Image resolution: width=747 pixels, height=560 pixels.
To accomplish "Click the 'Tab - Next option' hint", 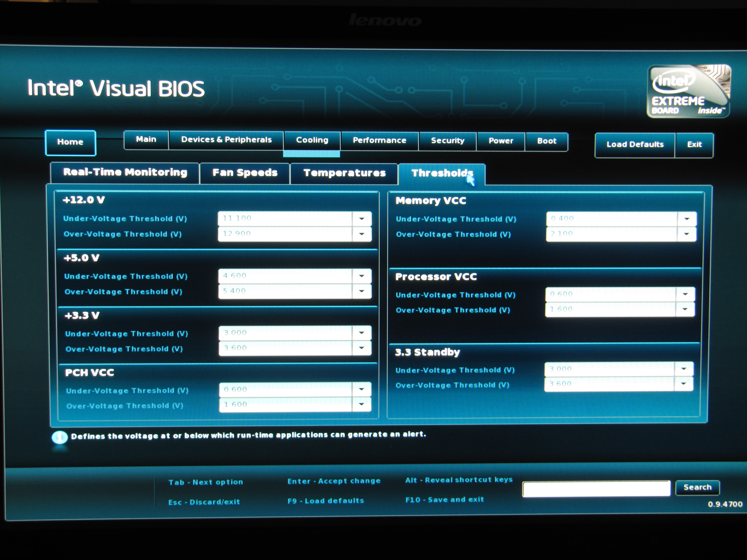I will [x=206, y=482].
